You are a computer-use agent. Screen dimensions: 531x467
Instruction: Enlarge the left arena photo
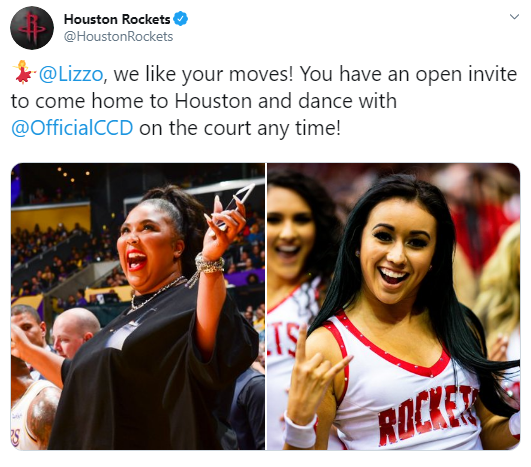pos(138,306)
